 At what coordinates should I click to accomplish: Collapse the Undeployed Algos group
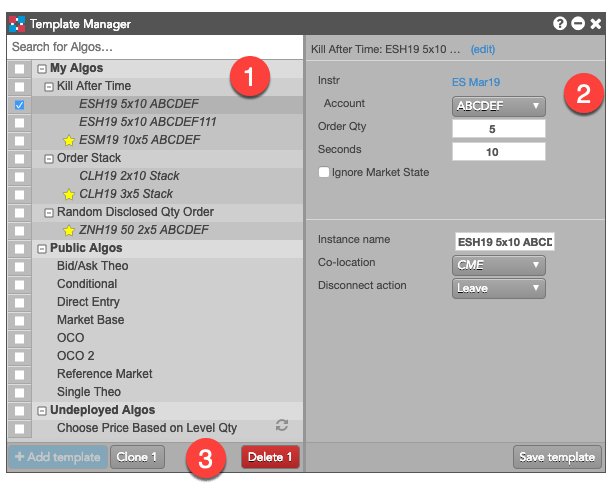41,411
